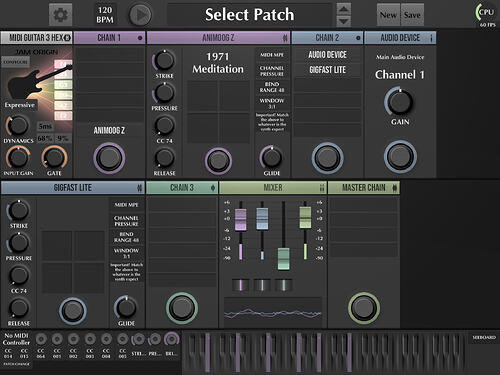Click the New patch button

(388, 15)
